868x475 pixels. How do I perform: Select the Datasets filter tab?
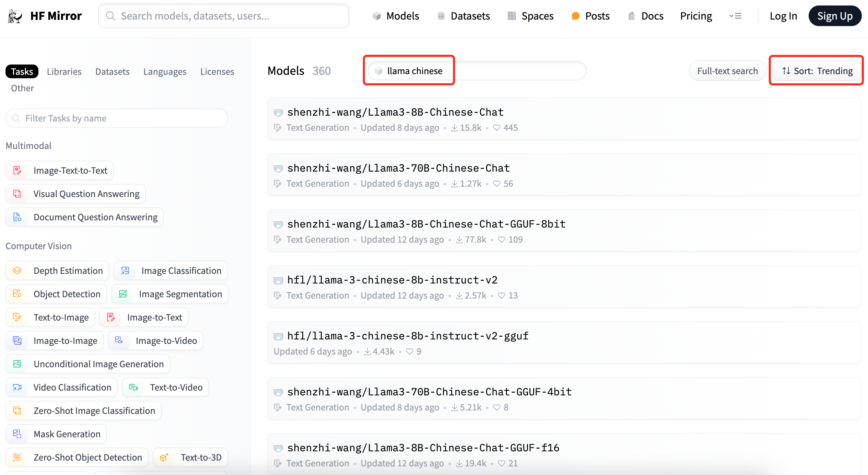pos(112,71)
